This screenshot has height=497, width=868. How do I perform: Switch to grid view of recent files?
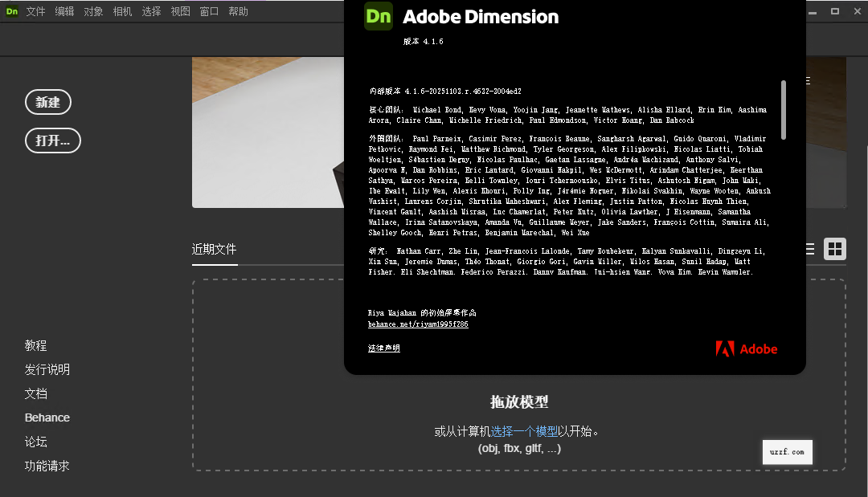(835, 249)
